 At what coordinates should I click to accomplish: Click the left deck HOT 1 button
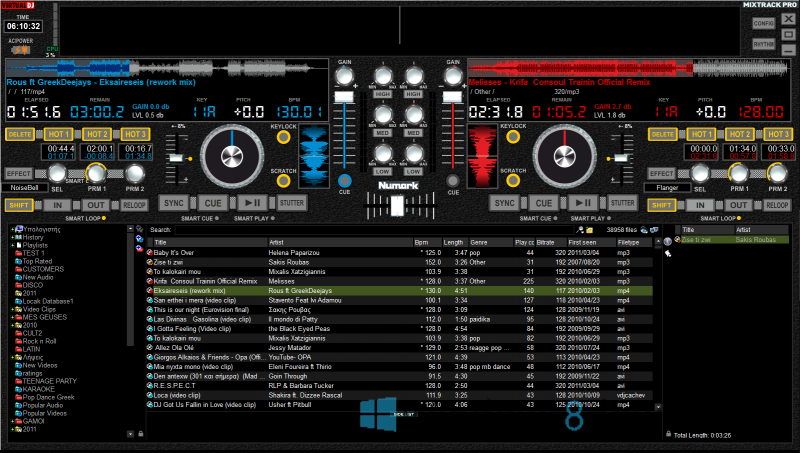58,134
